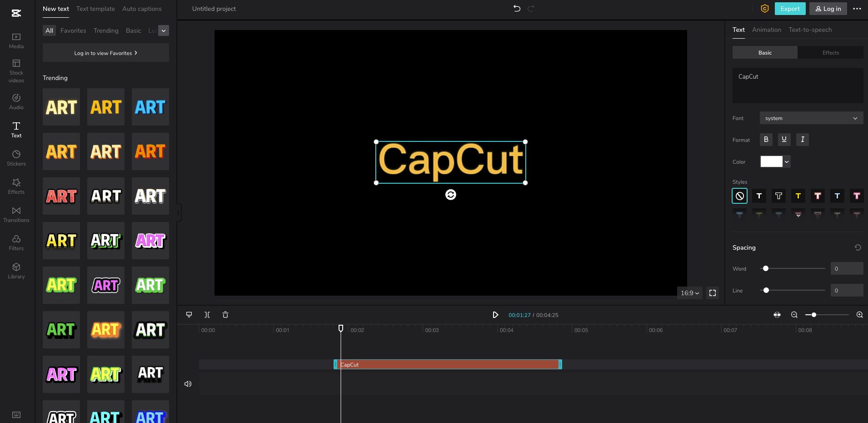
Task: Select the CapCut clip in the timeline
Action: click(448, 364)
